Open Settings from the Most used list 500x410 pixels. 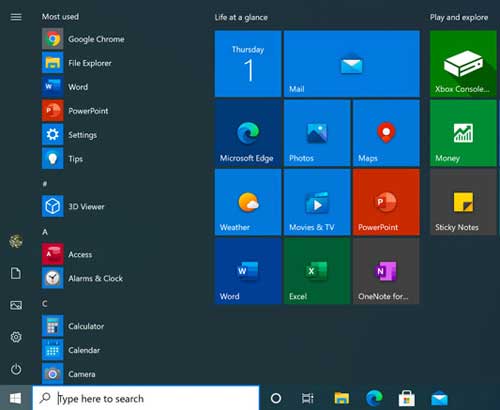[x=69, y=135]
